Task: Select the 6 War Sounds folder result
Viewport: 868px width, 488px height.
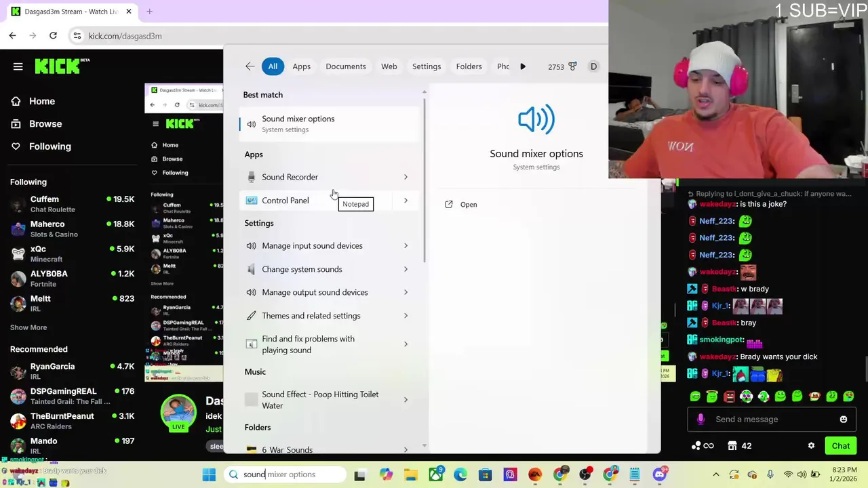Action: [x=330, y=449]
